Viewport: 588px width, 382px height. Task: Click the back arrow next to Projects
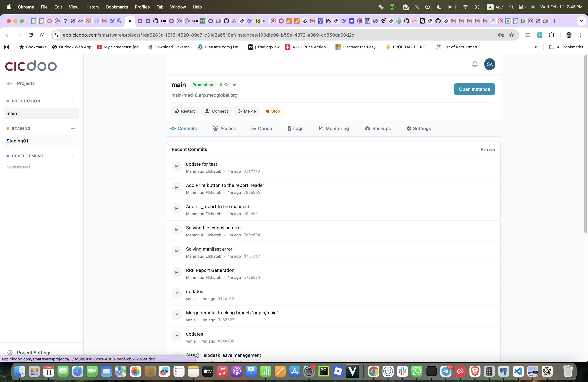(x=10, y=83)
